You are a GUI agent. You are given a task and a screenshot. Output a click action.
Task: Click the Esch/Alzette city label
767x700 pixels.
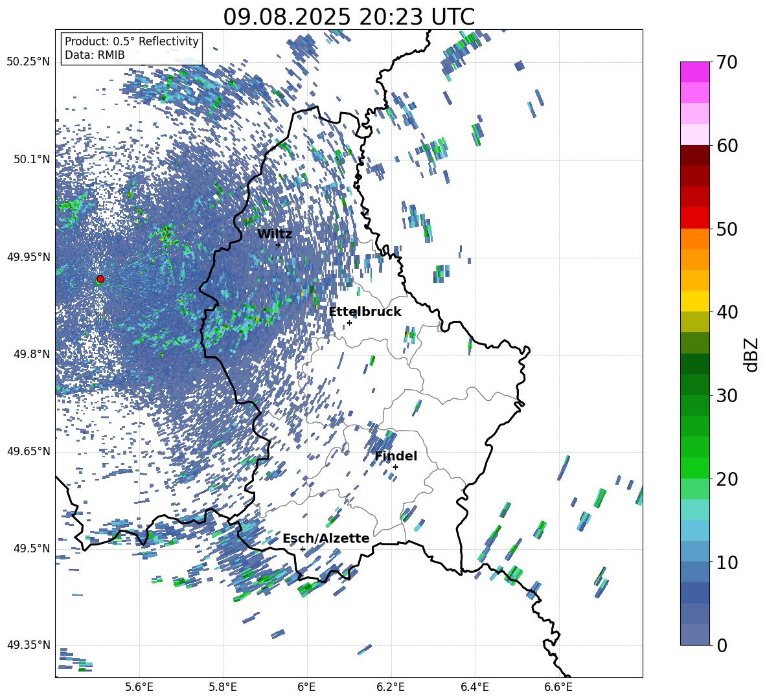pyautogui.click(x=326, y=539)
